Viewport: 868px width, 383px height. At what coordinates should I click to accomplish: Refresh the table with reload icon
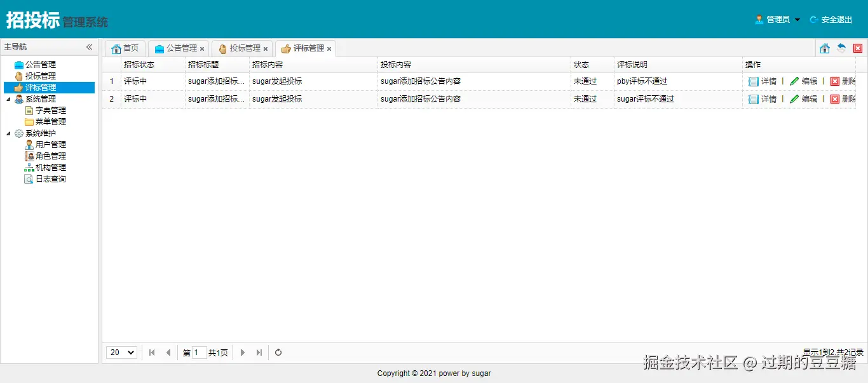pos(278,353)
